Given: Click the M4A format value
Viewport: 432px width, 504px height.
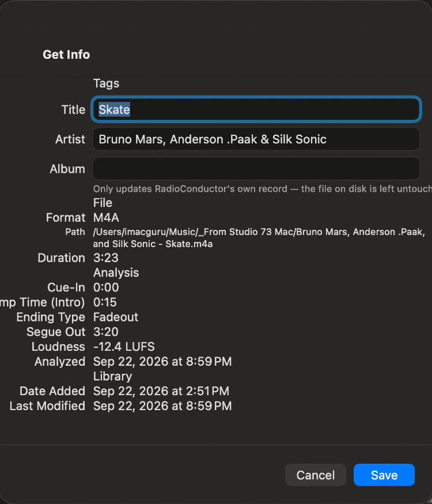Looking at the screenshot, I should coord(106,218).
